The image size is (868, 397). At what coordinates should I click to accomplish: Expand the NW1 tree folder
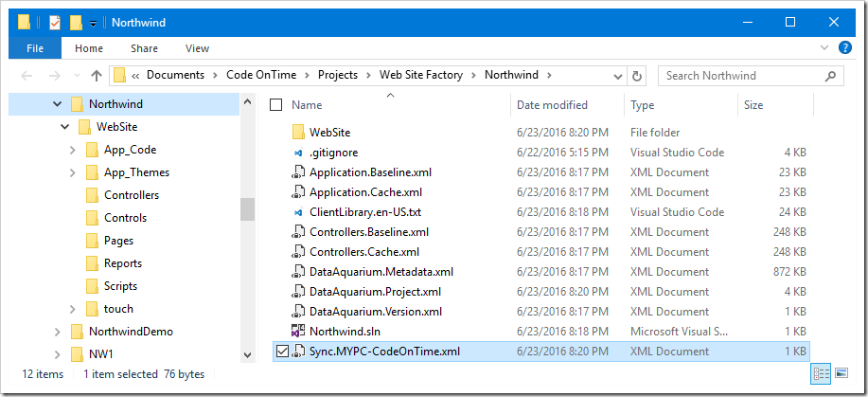coord(58,354)
